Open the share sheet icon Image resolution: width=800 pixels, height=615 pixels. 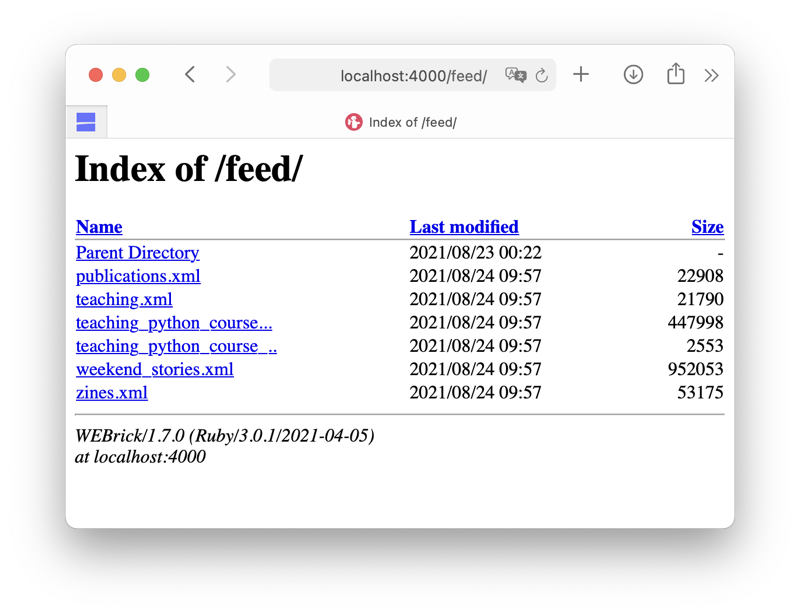click(x=676, y=73)
